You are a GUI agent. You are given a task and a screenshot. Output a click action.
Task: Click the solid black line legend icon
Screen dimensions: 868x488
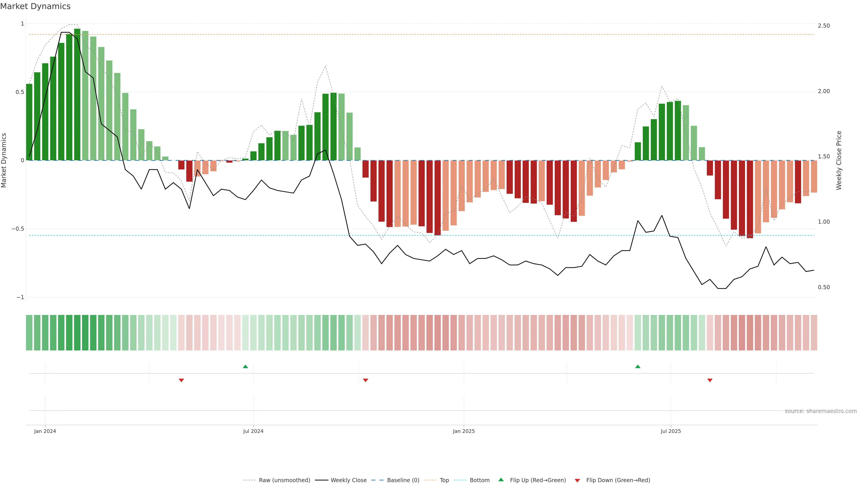click(x=321, y=480)
